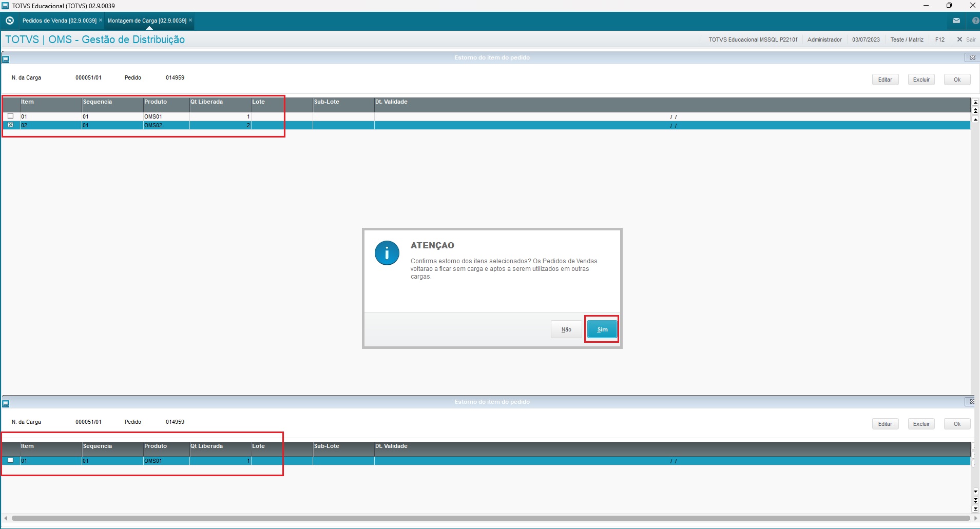Jump to last row in the lower grid
The image size is (980, 529).
pyautogui.click(x=975, y=509)
